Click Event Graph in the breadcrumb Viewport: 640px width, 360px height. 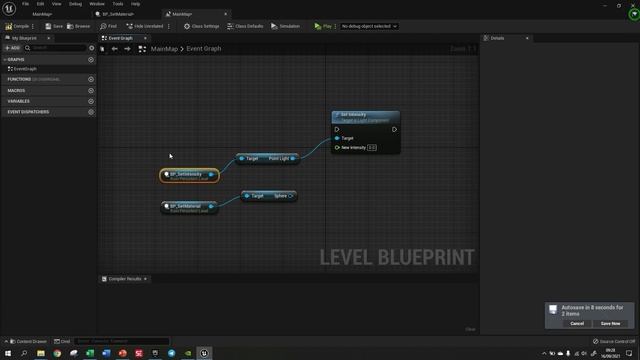(x=204, y=49)
